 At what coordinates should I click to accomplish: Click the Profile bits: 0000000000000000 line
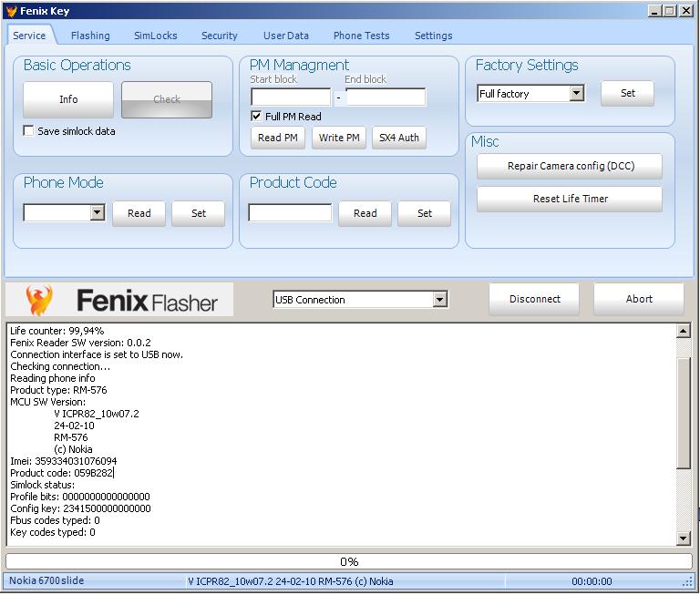pos(80,497)
